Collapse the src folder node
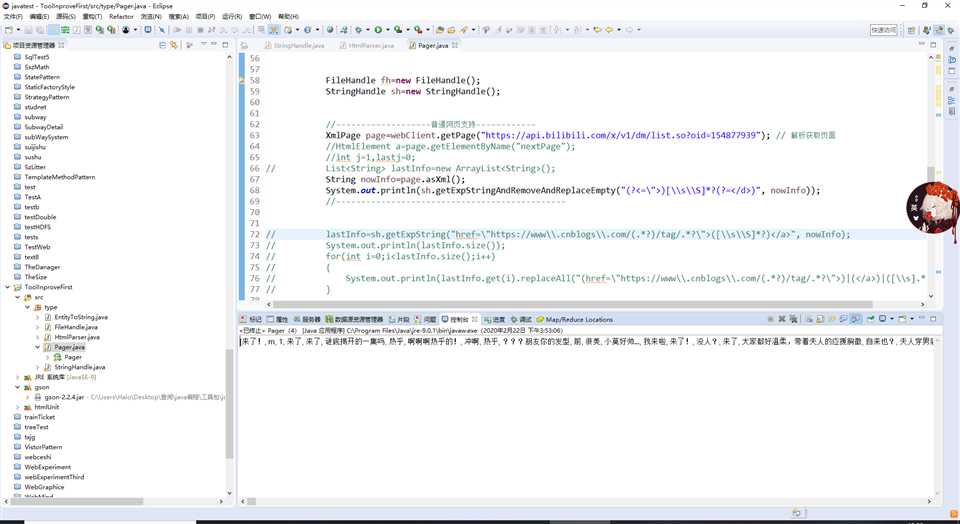 (x=18, y=297)
